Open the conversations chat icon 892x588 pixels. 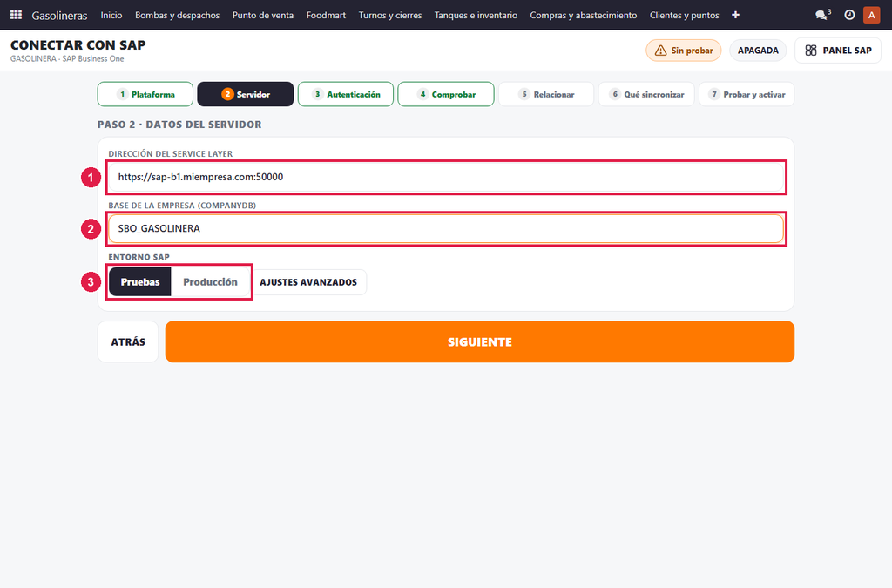coord(822,15)
